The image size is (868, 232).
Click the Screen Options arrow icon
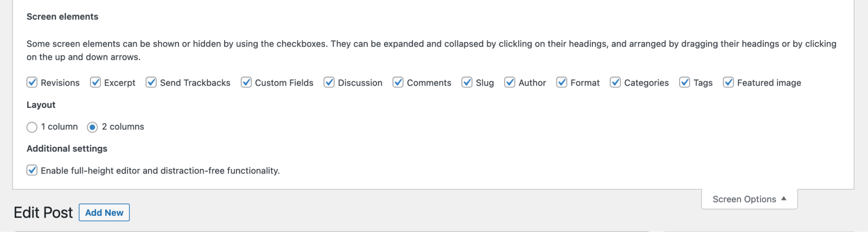pos(784,199)
